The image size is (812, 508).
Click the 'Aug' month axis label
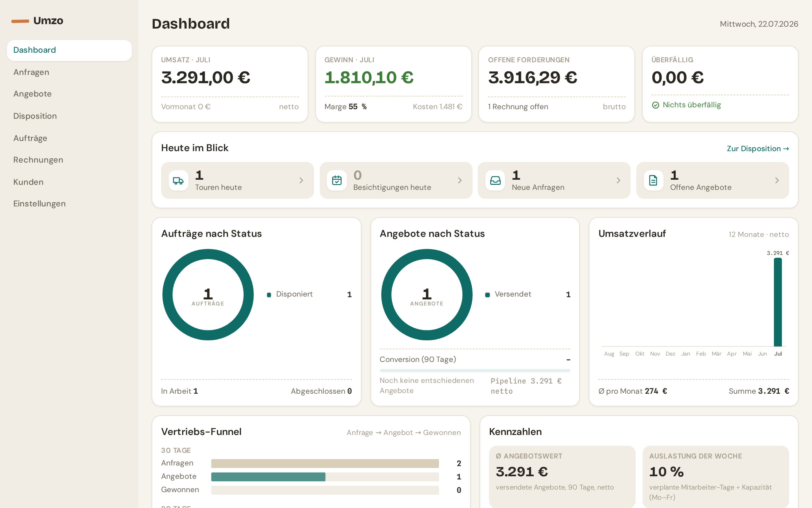609,354
